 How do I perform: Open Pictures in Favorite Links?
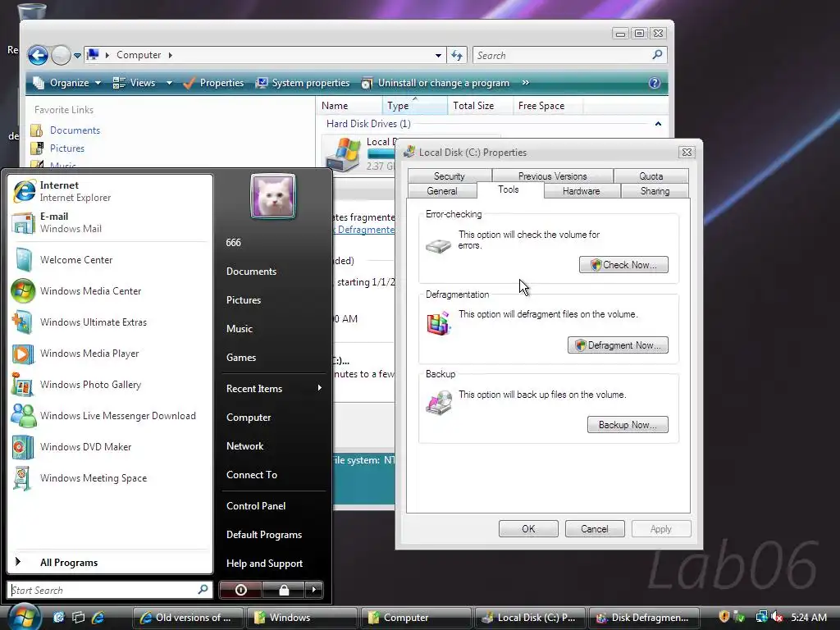point(58,148)
